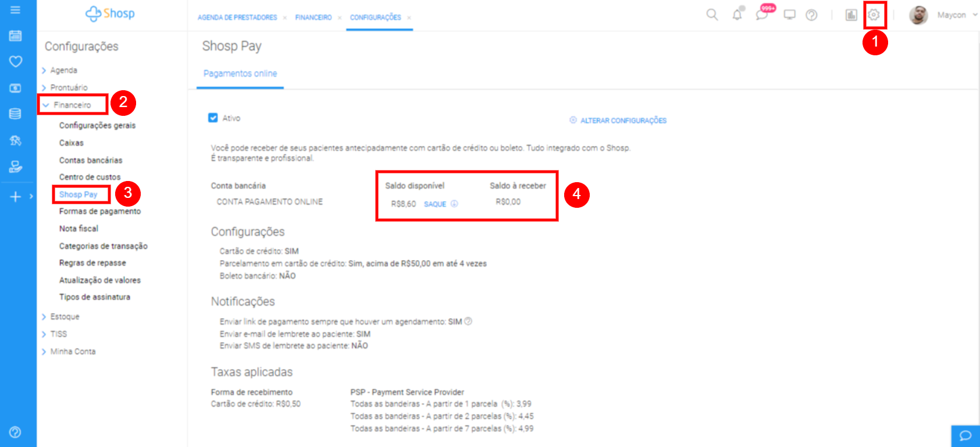Open Centro de custos settings

90,177
